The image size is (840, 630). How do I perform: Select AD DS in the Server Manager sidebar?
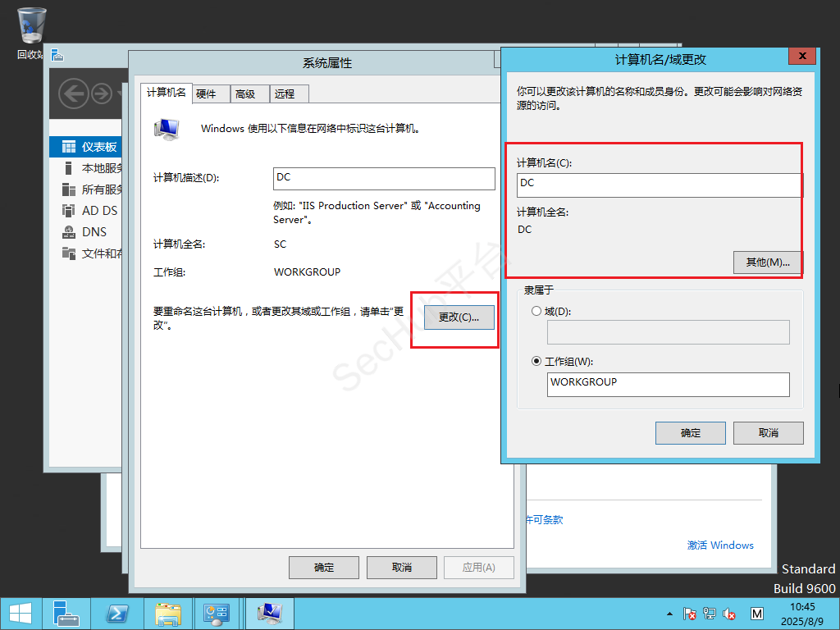click(99, 211)
